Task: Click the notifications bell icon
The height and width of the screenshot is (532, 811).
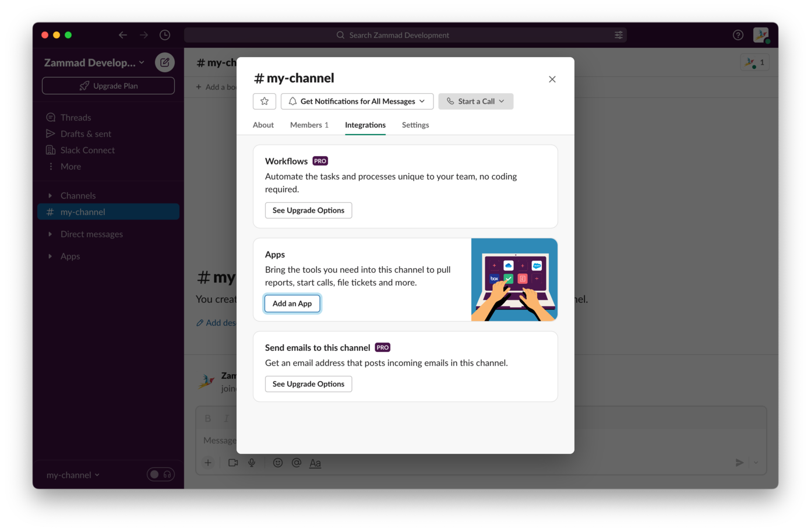Action: click(292, 101)
